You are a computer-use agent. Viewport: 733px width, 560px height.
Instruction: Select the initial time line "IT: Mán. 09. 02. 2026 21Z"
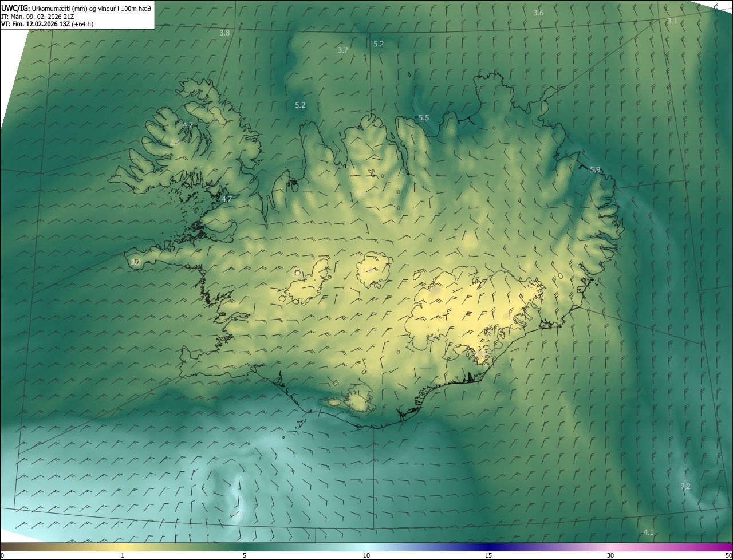[x=37, y=17]
